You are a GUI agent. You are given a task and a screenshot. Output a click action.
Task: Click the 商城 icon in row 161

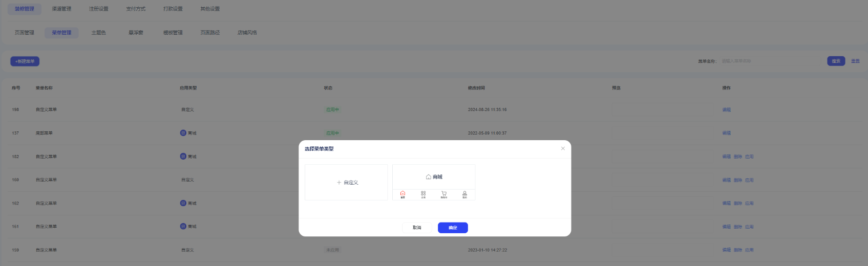(183, 226)
